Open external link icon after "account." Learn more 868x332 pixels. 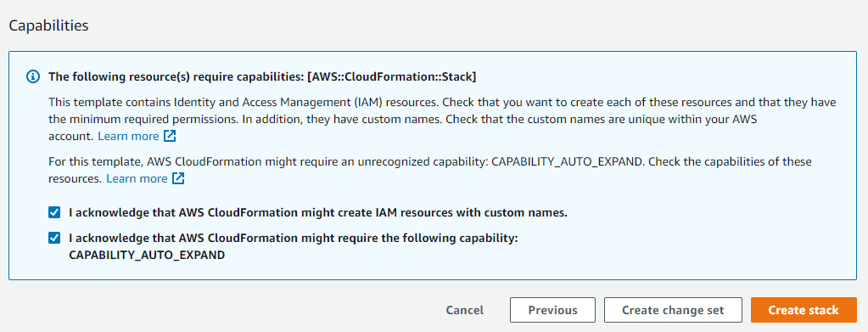(x=170, y=136)
